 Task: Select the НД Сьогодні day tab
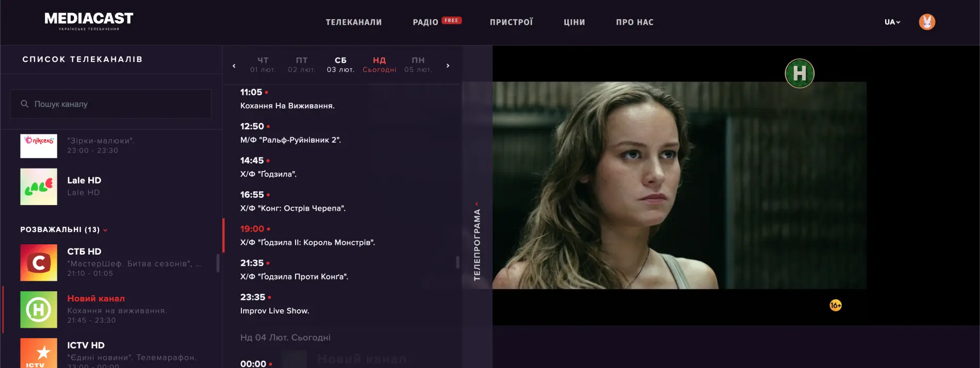coord(380,64)
